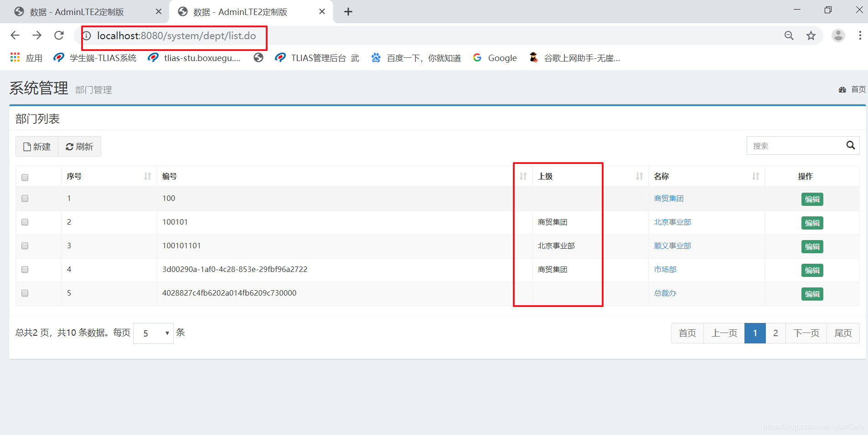Image resolution: width=868 pixels, height=435 pixels.
Task: Select code cell 4028827c4fb6202a014fb6209c730000
Action: [229, 293]
